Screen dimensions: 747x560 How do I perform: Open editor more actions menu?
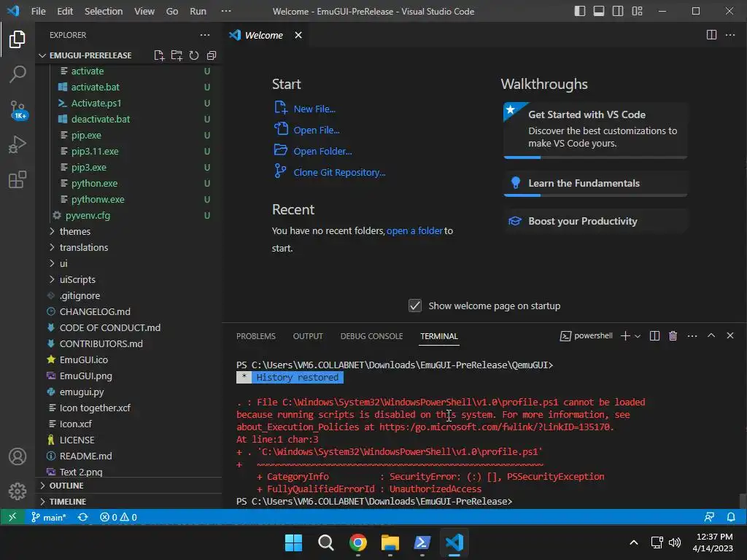click(729, 35)
